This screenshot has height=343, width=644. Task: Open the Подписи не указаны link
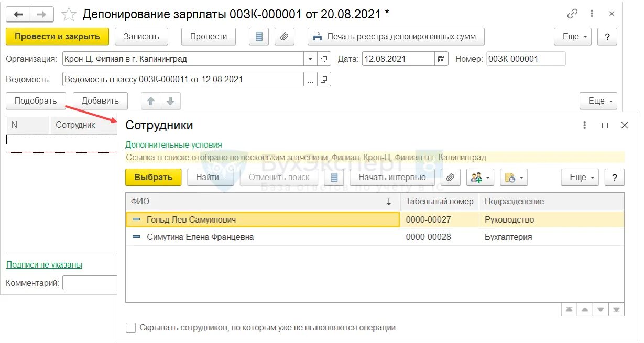44,265
